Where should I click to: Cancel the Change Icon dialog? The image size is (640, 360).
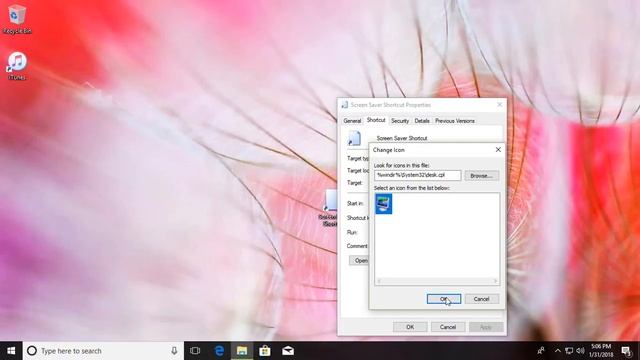[481, 299]
